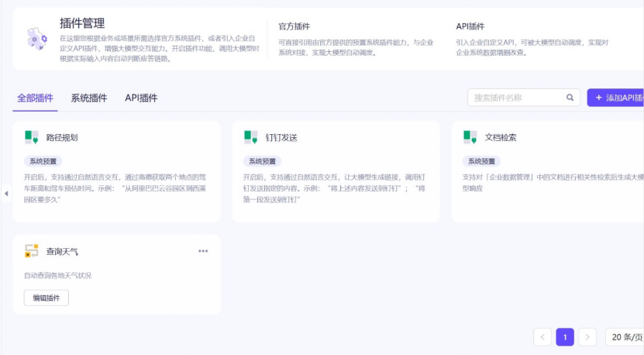This screenshot has width=644, height=355.
Task: Open the 路径规划 plugin card title
Action: coord(62,137)
